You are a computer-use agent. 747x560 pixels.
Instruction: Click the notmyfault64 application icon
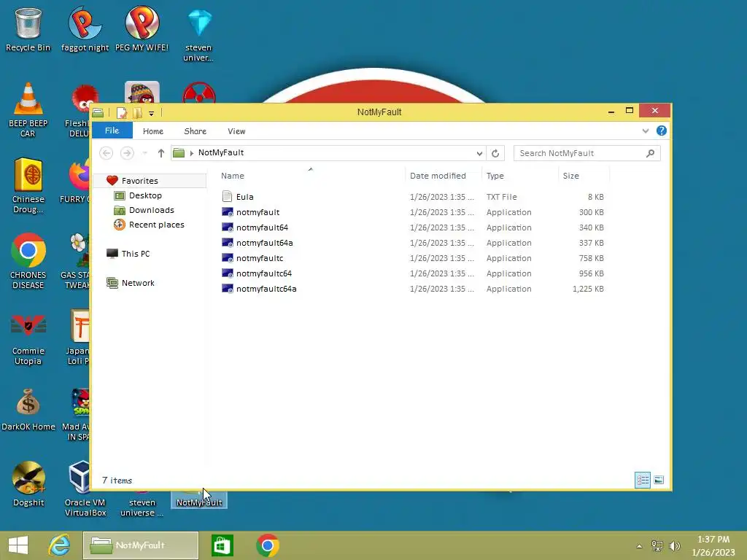click(x=228, y=227)
